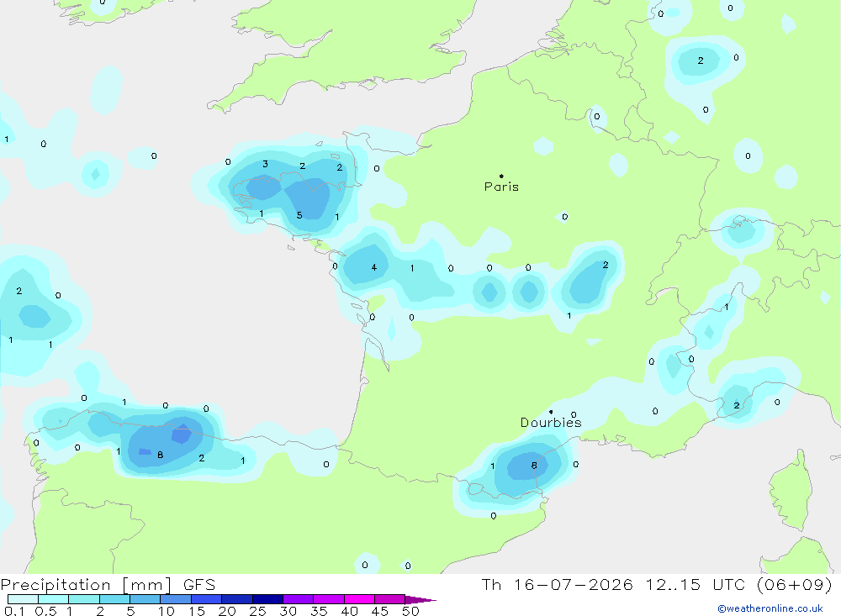Viewport: 841px width, 616px height.
Task: Click the 'GFS' model label
Action: coord(199,584)
